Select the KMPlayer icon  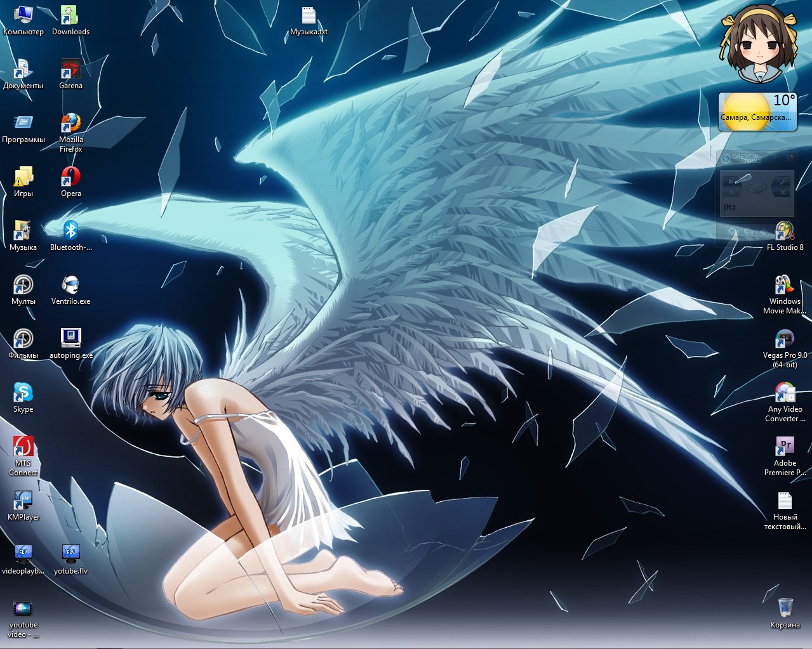(x=23, y=501)
